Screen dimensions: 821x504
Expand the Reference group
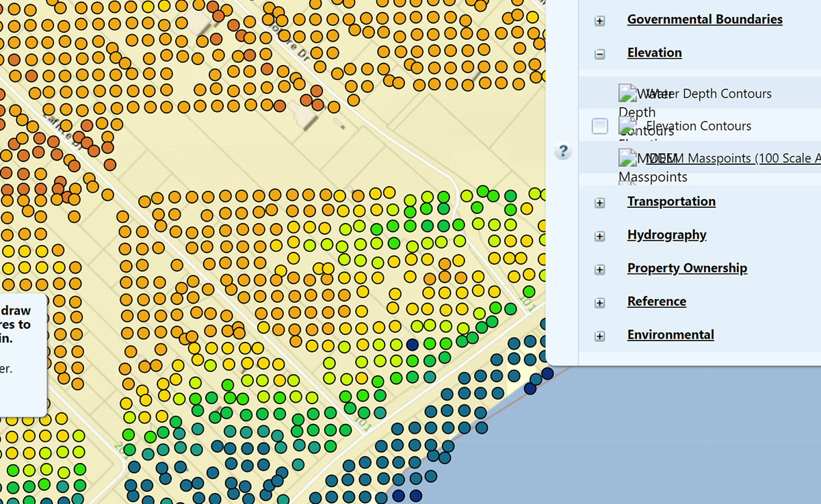pos(599,302)
